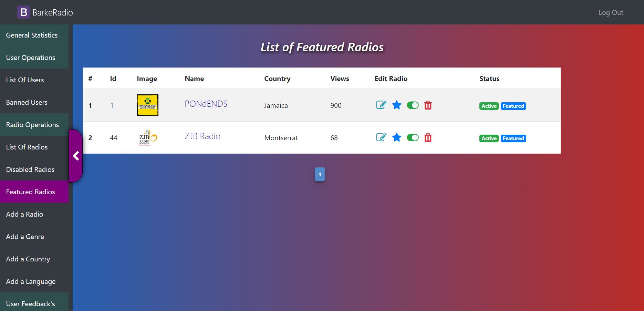Click the featured star for PONdENDS
This screenshot has height=311, width=644.
click(x=397, y=105)
